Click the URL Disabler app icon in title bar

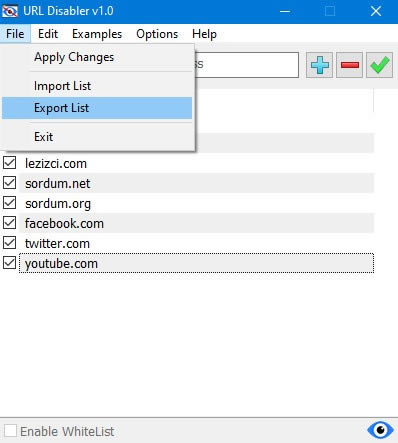point(10,11)
